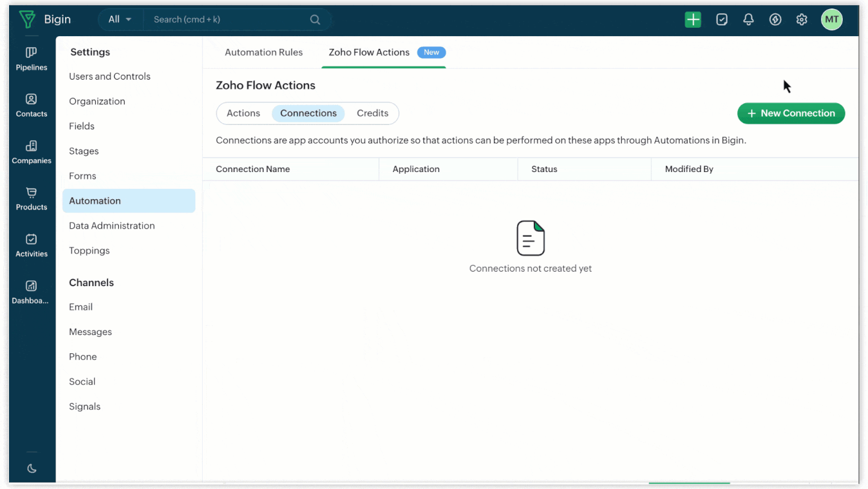This screenshot has width=868, height=489.
Task: Click the Bigin logo icon
Action: pyautogui.click(x=27, y=19)
